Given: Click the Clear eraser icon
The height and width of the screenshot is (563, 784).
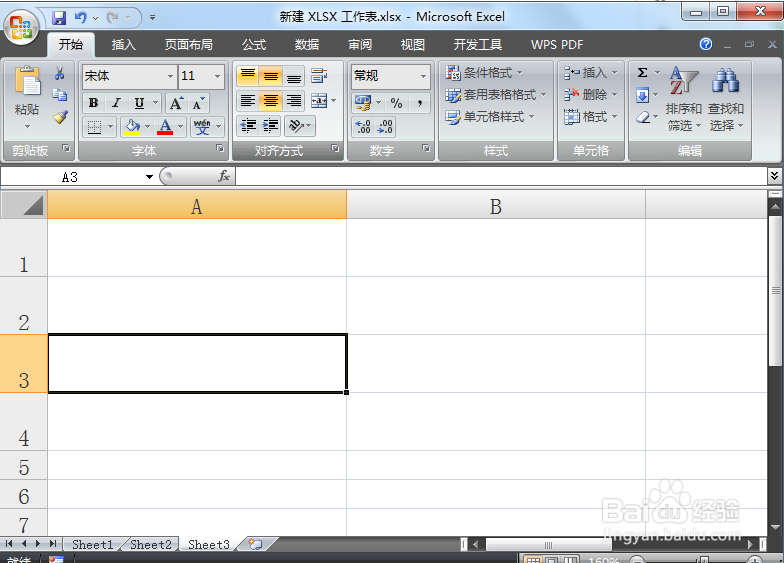Looking at the screenshot, I should point(643,117).
